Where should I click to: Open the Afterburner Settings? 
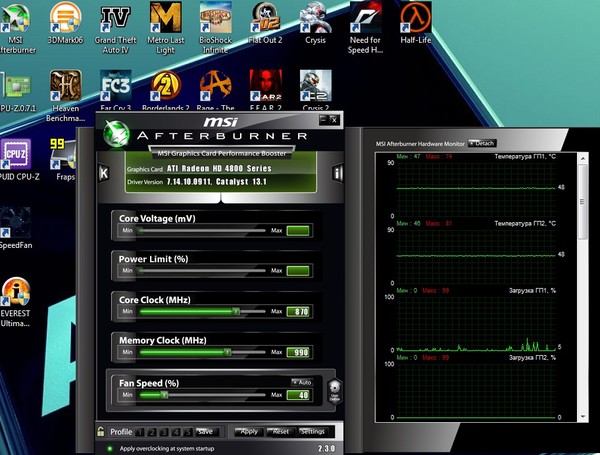coord(312,432)
